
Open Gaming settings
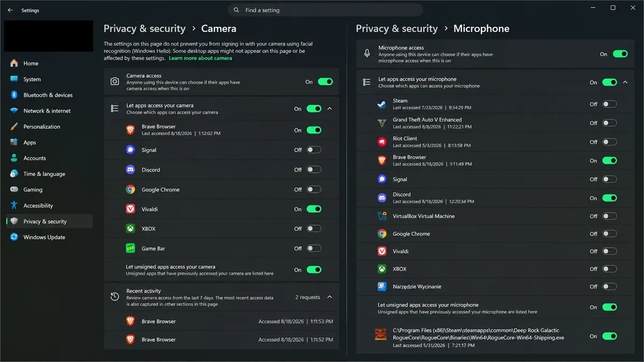coord(49,190)
